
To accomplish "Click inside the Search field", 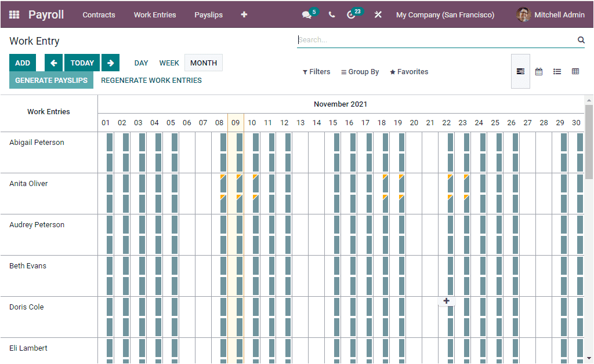I will click(x=406, y=39).
